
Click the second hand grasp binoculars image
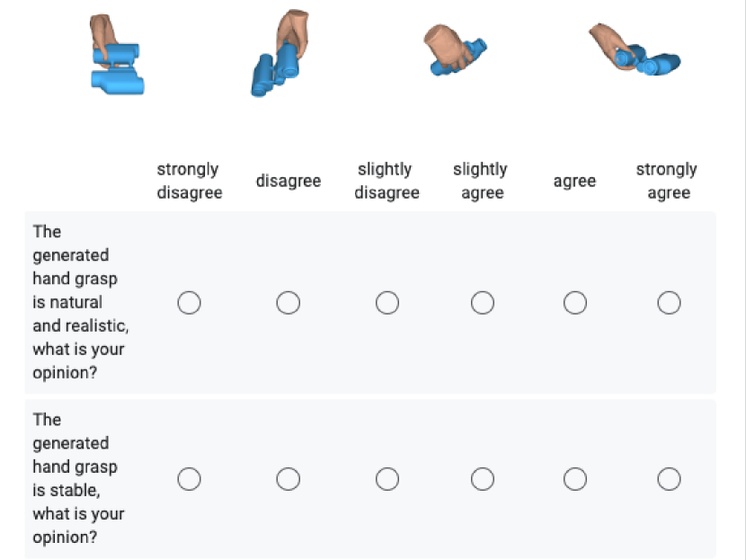(x=280, y=53)
